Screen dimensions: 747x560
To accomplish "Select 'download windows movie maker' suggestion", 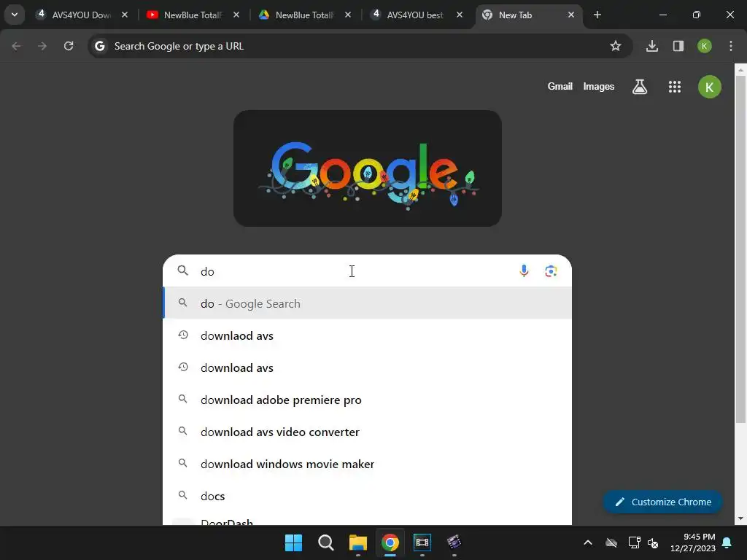I will [368, 464].
